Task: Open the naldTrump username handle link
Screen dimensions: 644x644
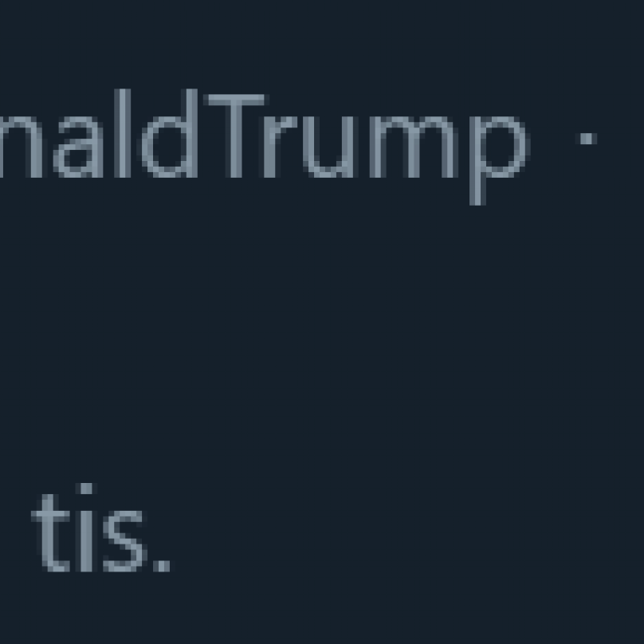Action: (x=265, y=146)
